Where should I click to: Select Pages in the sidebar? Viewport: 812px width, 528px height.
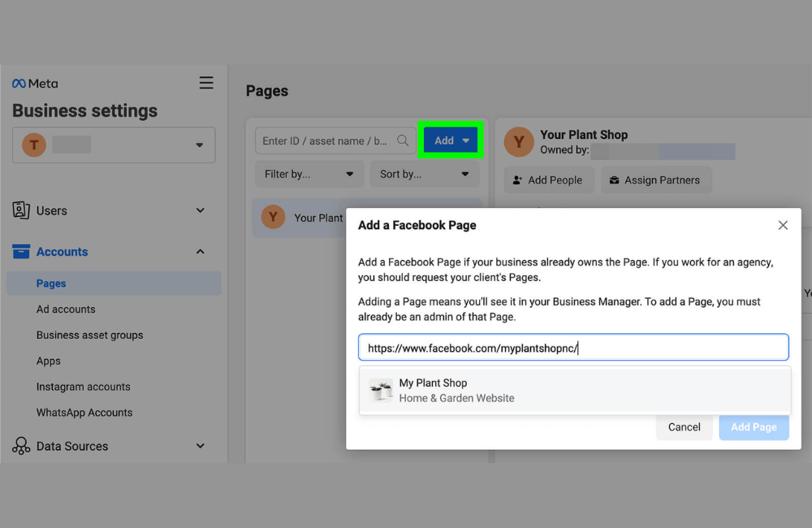51,283
